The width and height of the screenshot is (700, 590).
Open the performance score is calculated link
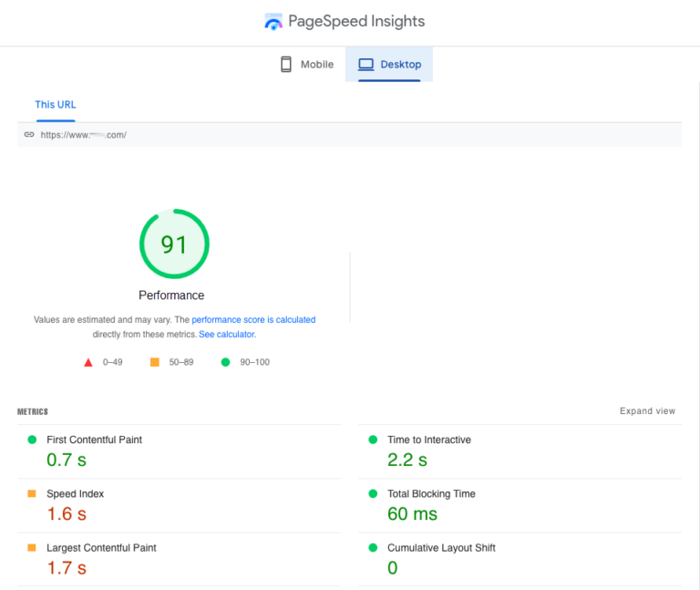coord(253,320)
